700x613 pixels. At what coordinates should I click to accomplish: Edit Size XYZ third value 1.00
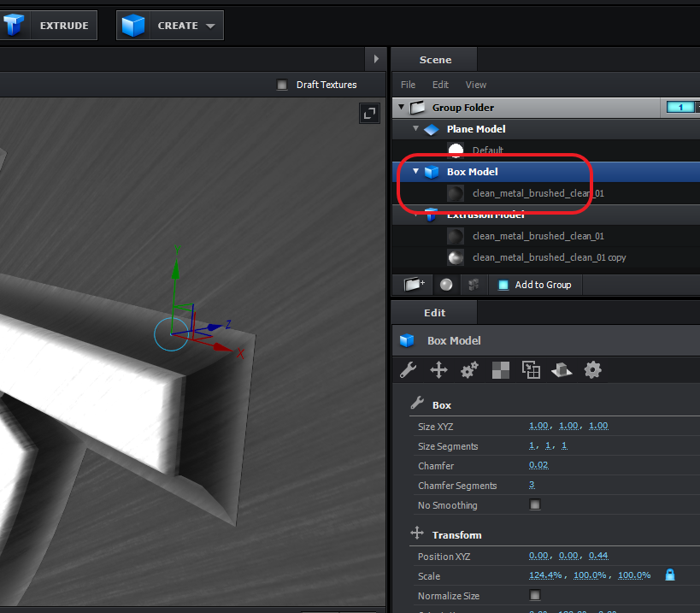tap(598, 426)
